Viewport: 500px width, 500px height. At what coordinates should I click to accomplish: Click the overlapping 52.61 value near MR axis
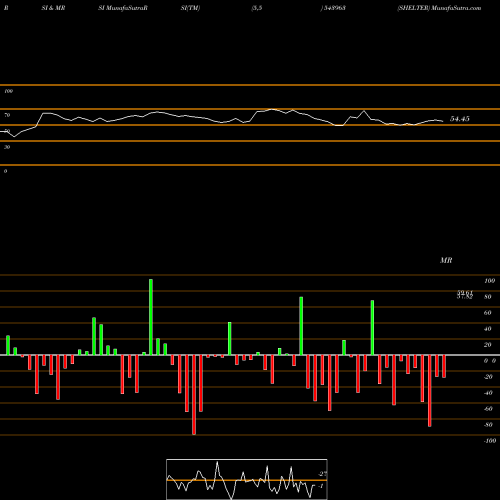pyautogui.click(x=465, y=293)
